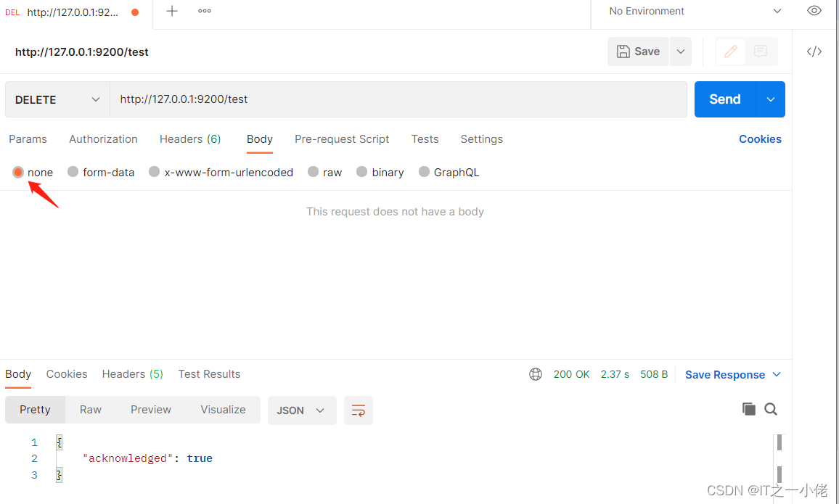Viewport: 839px width, 504px height.
Task: Expand the Send button options arrow
Action: click(771, 99)
